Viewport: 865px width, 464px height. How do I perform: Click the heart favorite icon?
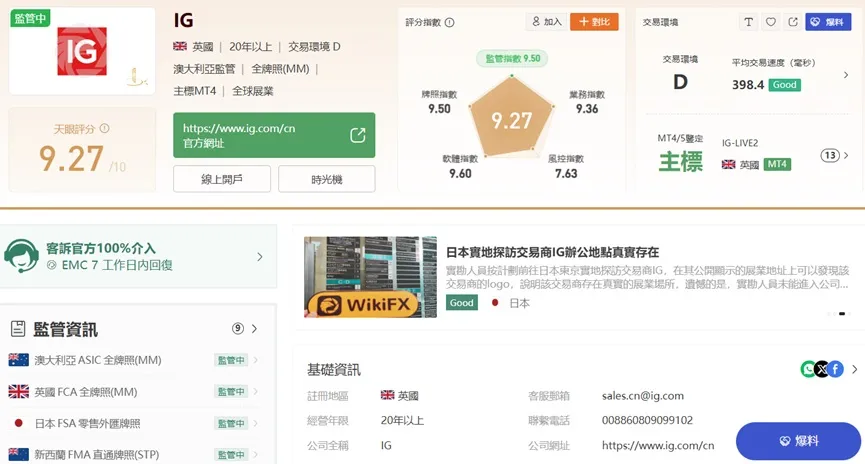point(771,22)
